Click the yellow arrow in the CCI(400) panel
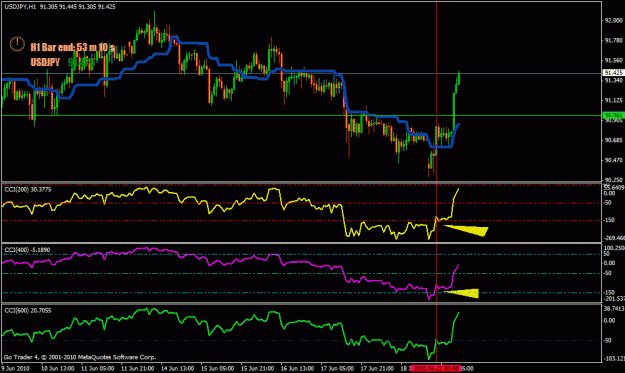 [462, 293]
